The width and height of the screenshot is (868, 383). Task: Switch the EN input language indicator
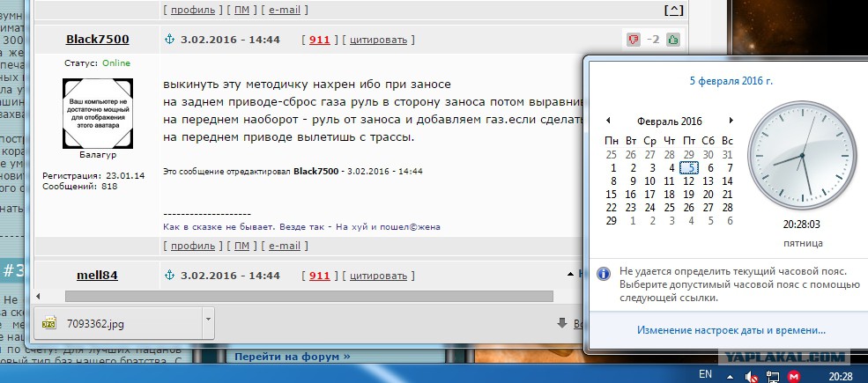[705, 374]
